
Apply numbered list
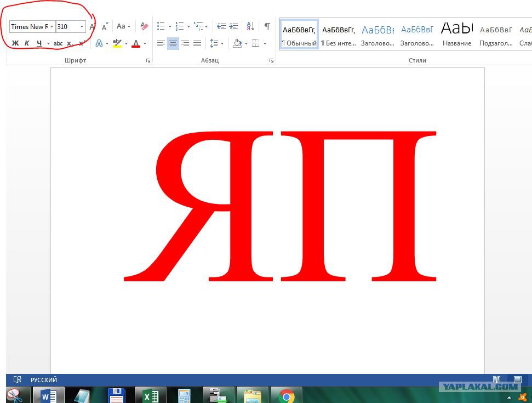(180, 26)
